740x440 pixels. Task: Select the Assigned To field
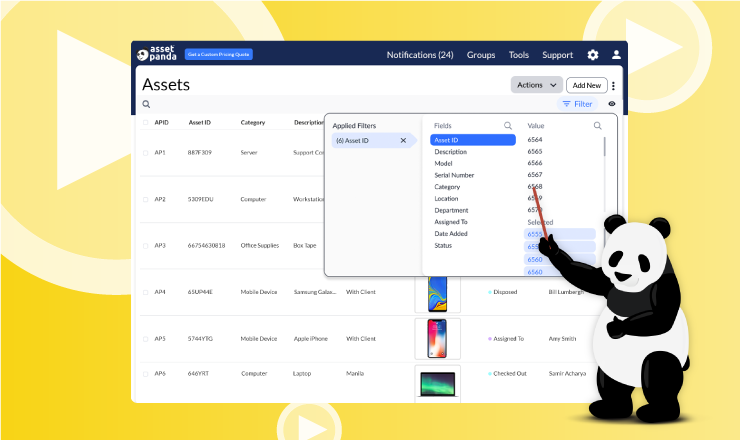(x=451, y=222)
